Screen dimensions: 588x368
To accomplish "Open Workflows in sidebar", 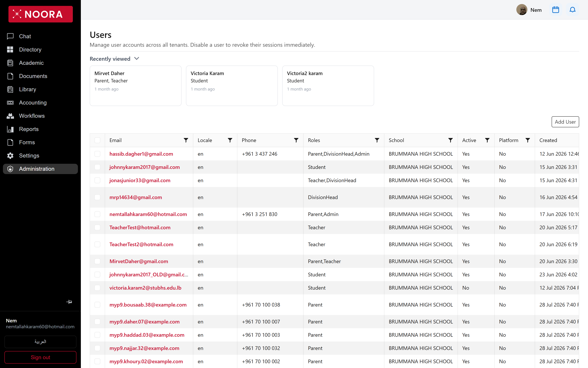I will [x=40, y=116].
